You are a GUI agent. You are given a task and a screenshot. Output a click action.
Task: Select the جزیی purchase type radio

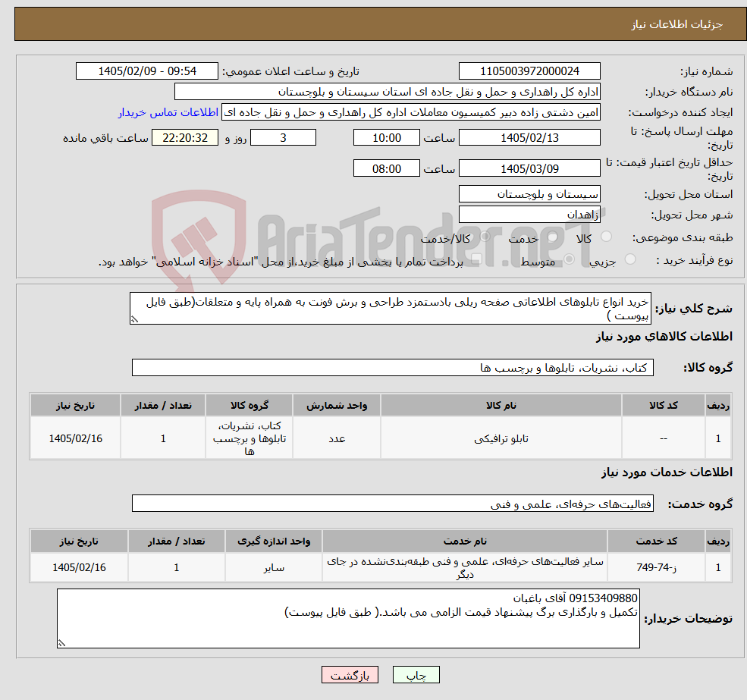point(629,259)
